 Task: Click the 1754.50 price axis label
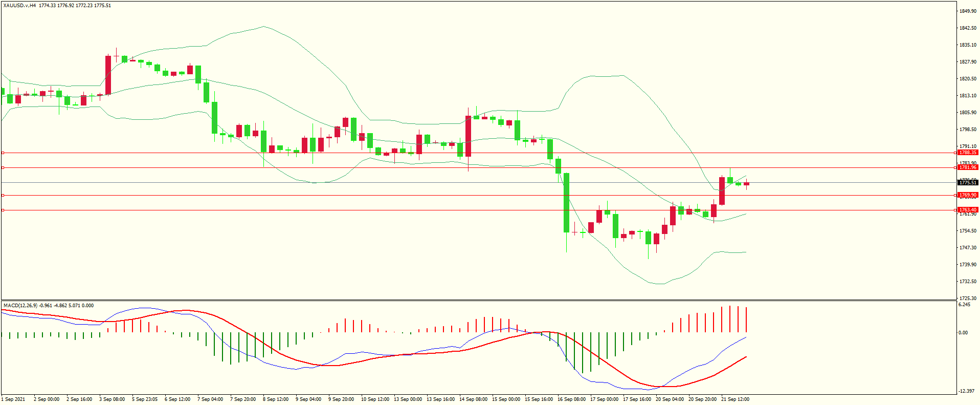(968, 231)
